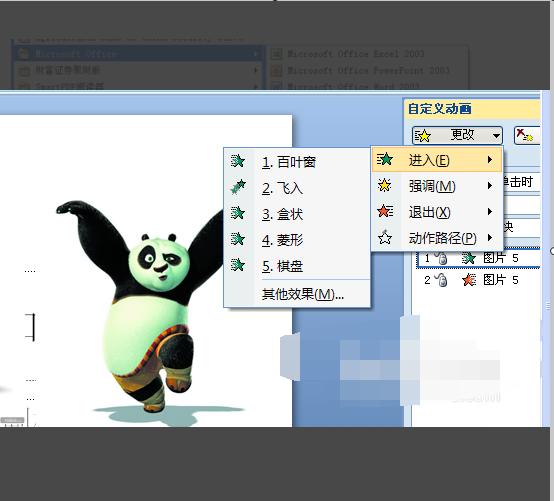The width and height of the screenshot is (554, 501).
Task: Click the 更改 change-effect button
Action: click(x=457, y=135)
